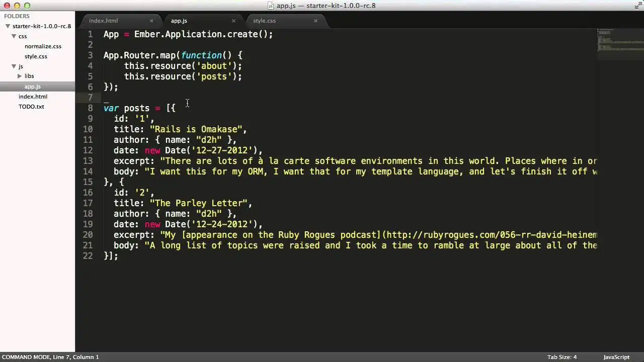
Task: Select the css folder label
Action: point(23,36)
